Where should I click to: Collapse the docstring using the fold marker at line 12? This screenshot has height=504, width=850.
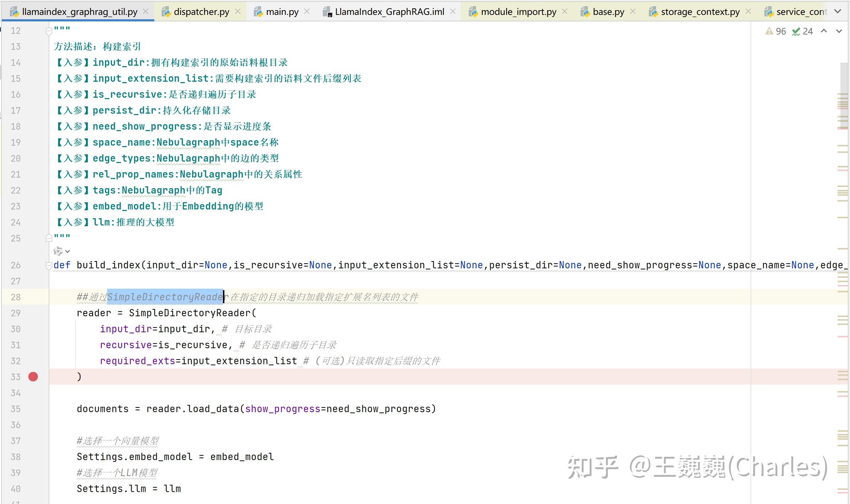(x=50, y=31)
